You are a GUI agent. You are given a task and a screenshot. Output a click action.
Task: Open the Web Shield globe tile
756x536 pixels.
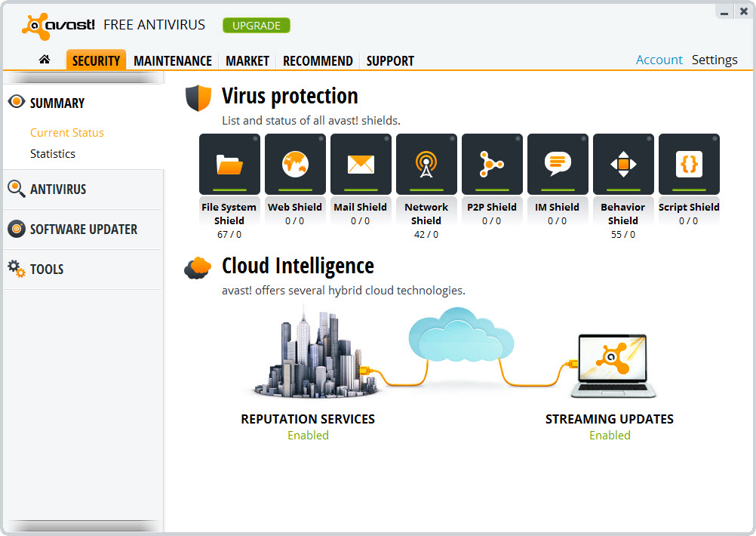point(295,164)
